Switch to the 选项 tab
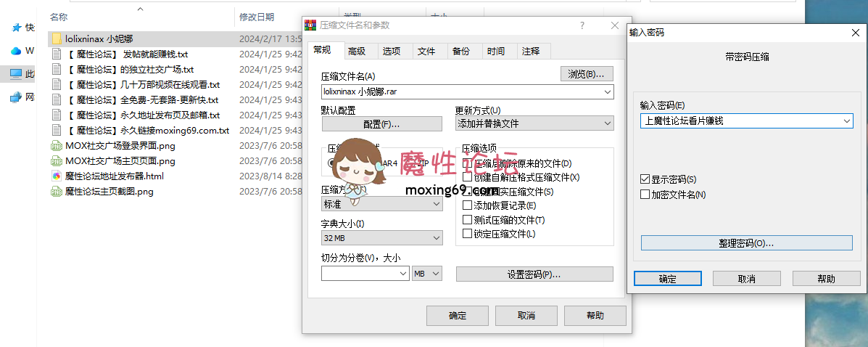The height and width of the screenshot is (347, 868). (x=392, y=51)
